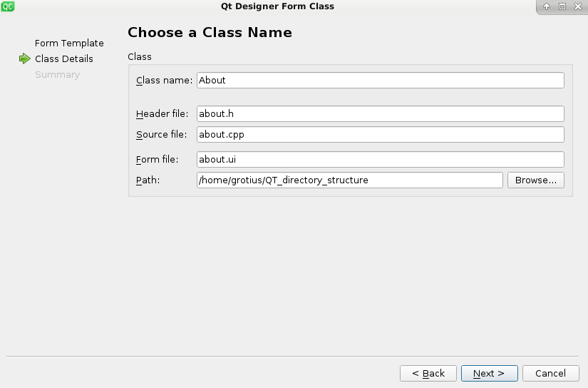Select the Form Template wizard step
This screenshot has width=588, height=388.
[x=69, y=44]
